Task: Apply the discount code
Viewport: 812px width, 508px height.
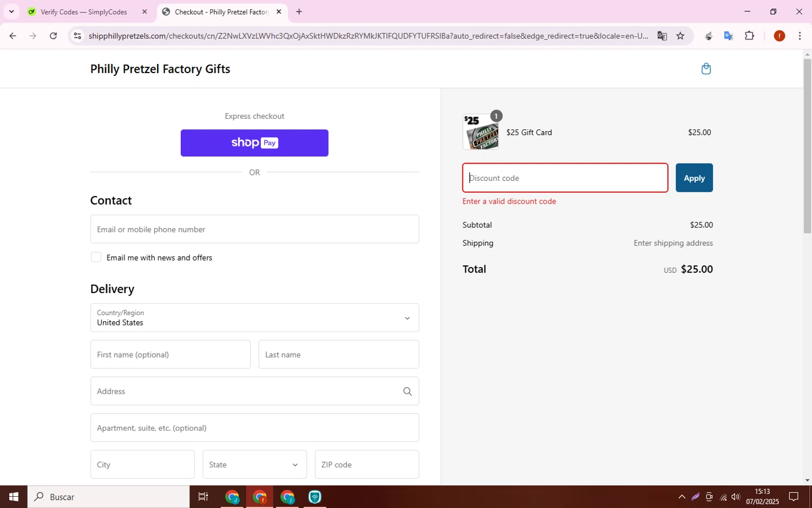Action: pos(694,178)
